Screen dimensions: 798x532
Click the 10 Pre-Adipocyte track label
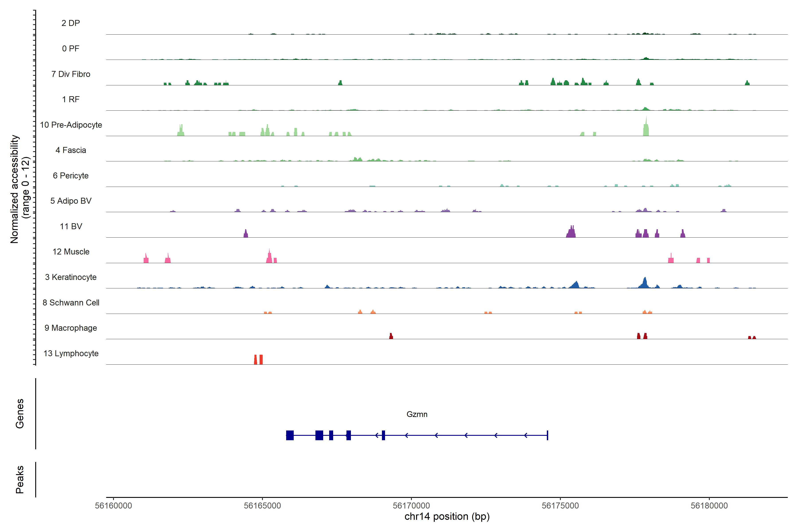coord(71,125)
